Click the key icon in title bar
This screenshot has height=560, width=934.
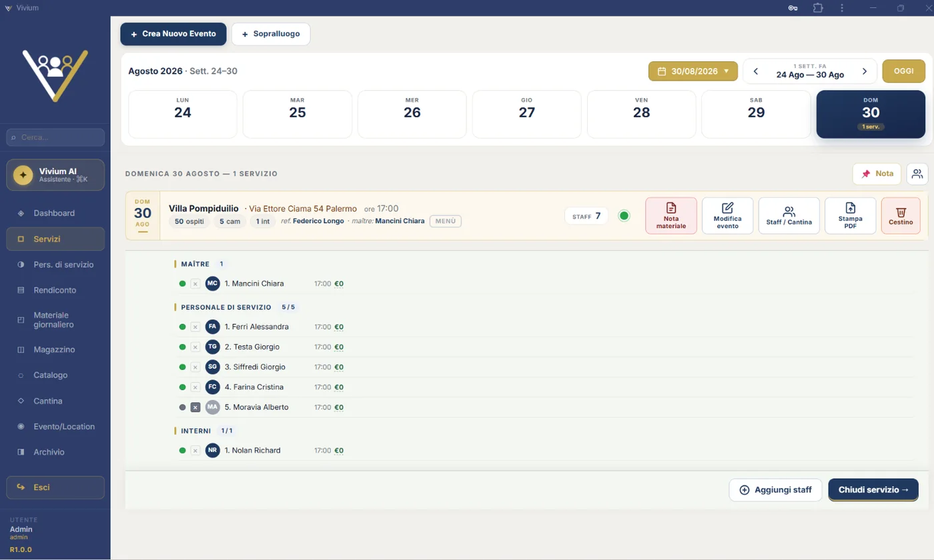(x=793, y=8)
